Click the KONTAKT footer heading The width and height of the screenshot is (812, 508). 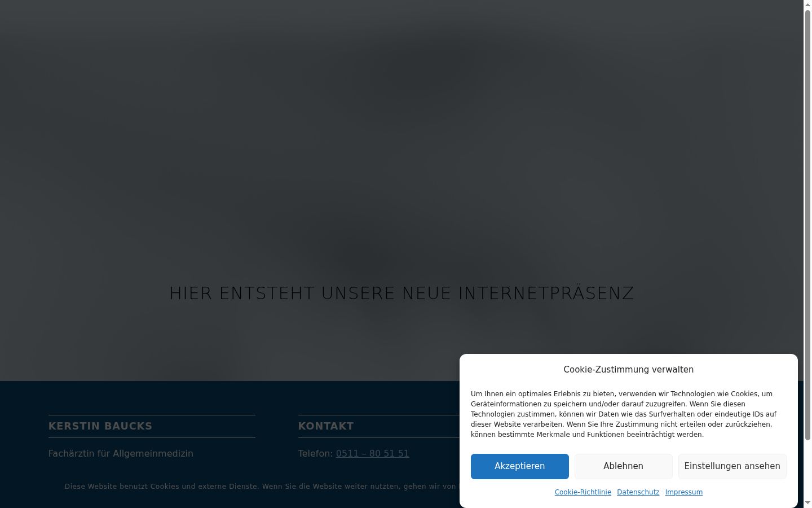tap(326, 426)
